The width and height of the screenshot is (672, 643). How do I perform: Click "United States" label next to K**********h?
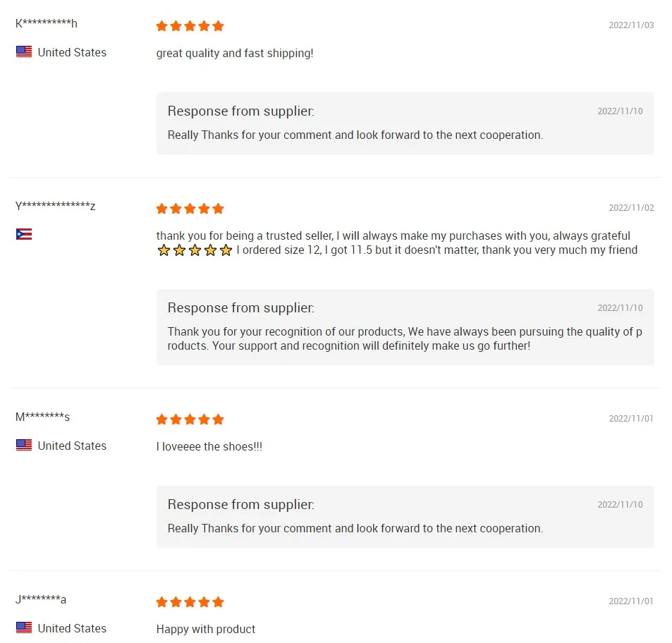72,52
